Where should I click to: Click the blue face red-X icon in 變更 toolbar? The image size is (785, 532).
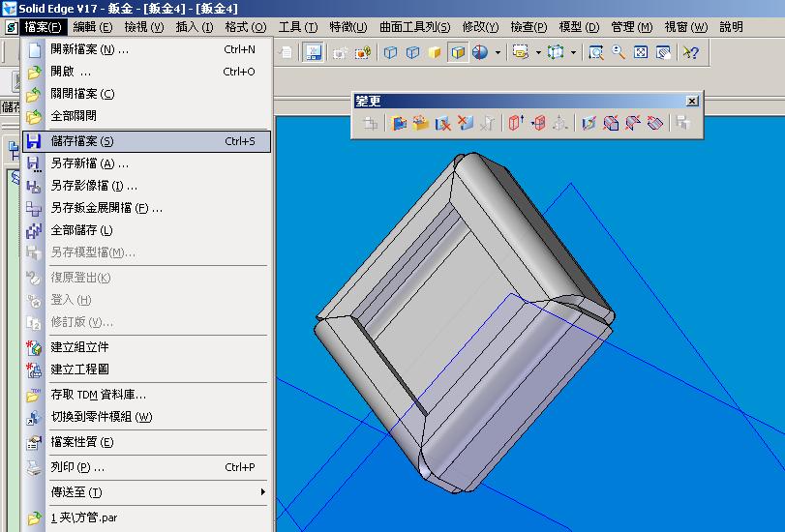(442, 123)
